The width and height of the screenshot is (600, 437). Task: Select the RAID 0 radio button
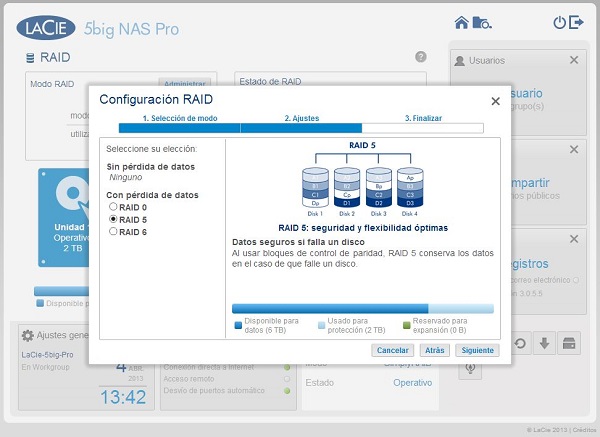click(x=113, y=207)
